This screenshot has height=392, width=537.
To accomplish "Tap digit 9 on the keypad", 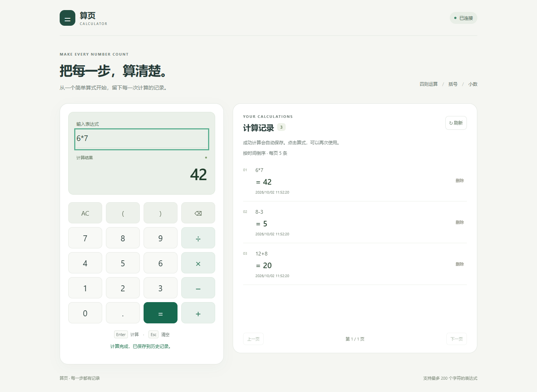I will pyautogui.click(x=160, y=238).
